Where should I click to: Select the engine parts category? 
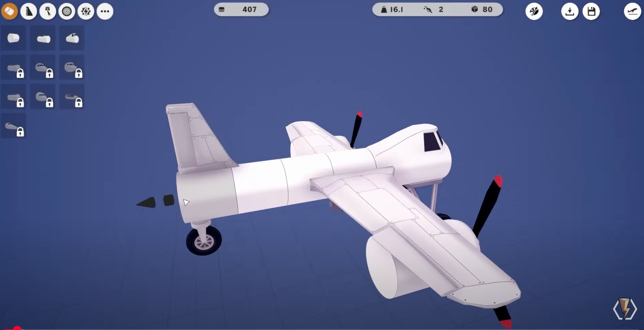(x=48, y=11)
